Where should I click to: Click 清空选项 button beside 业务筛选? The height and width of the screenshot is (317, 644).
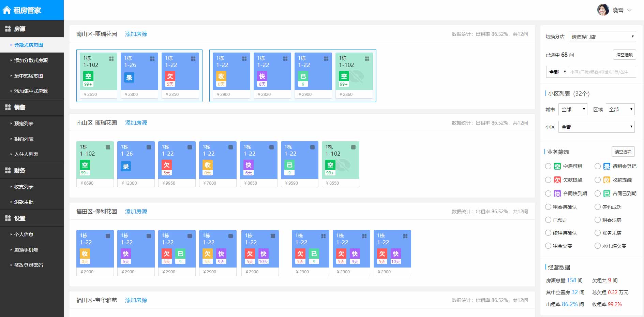coord(623,152)
